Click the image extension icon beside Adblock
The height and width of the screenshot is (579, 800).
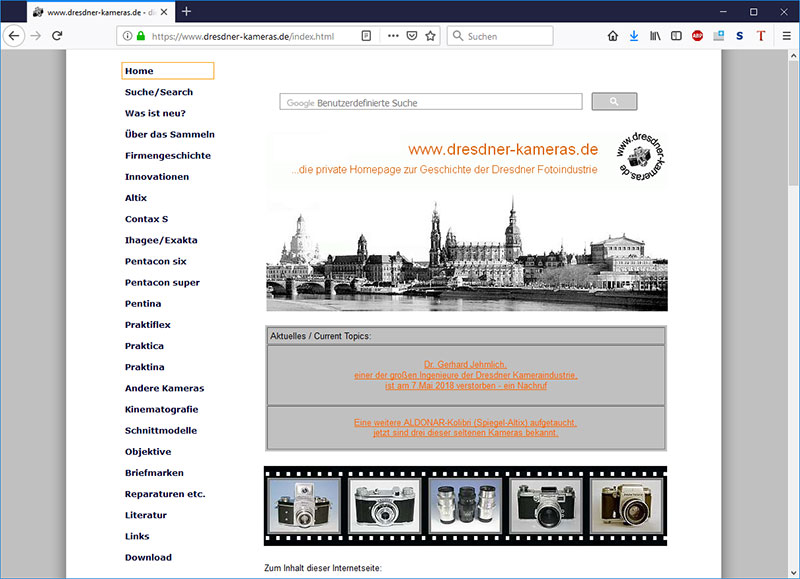coord(718,36)
